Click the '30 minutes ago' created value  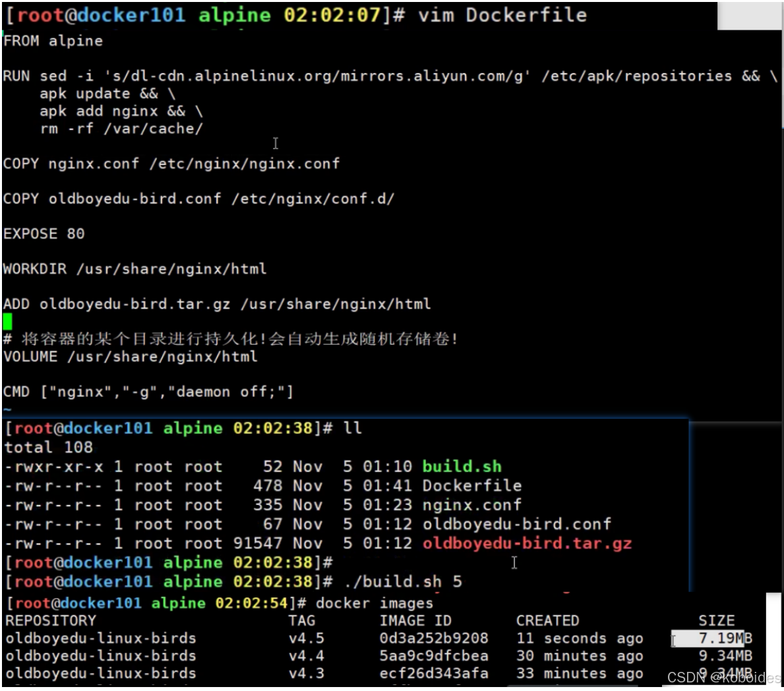click(x=580, y=655)
